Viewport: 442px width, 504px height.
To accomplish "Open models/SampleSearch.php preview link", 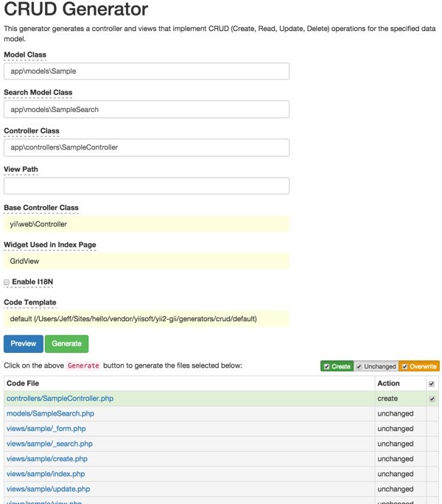I will (50, 413).
